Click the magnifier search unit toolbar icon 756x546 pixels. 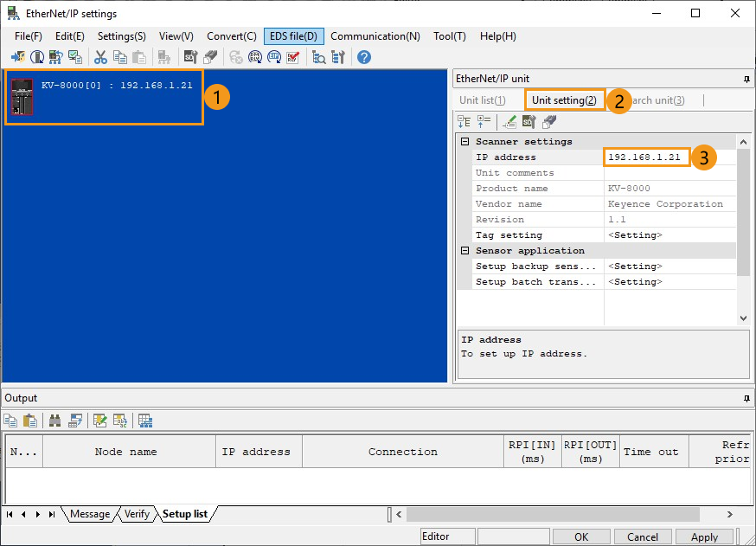pos(318,57)
